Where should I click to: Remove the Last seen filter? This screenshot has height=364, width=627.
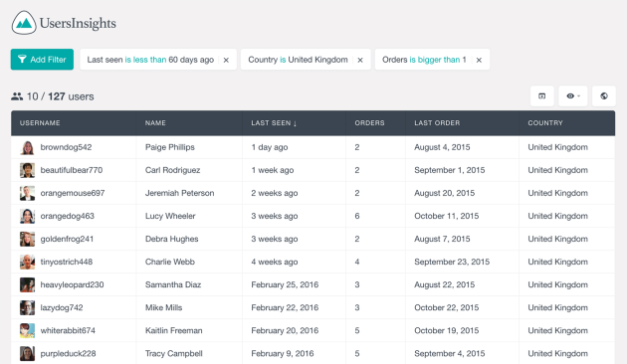click(x=226, y=60)
